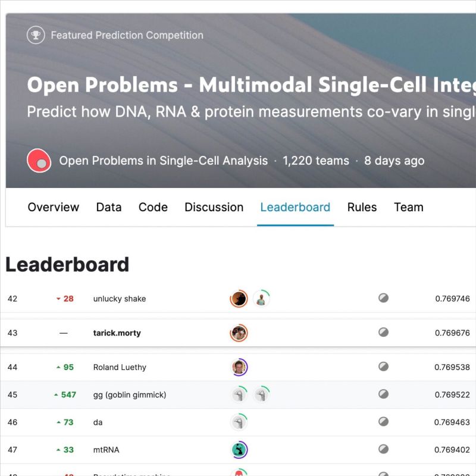
Task: Click tarick.morty's profile avatar
Action: coord(239,333)
